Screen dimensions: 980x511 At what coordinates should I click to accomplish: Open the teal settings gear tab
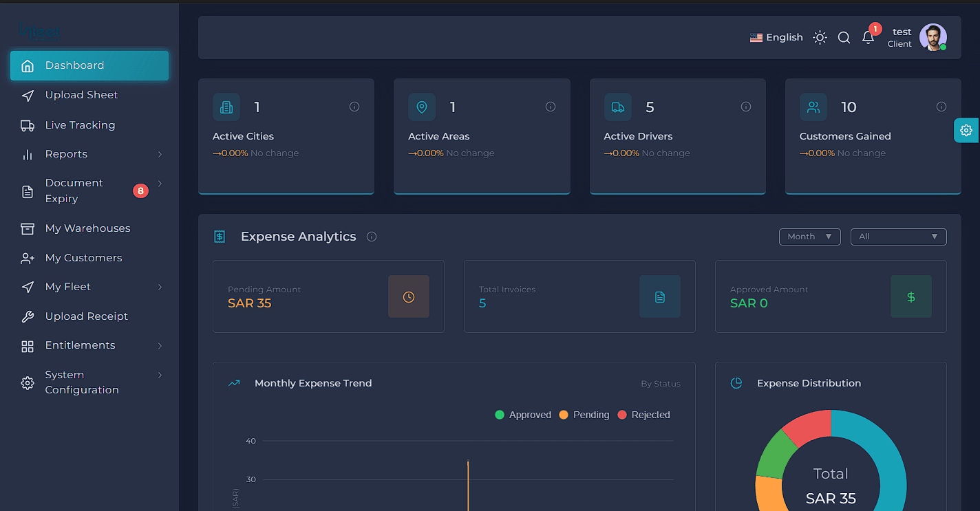tap(966, 130)
